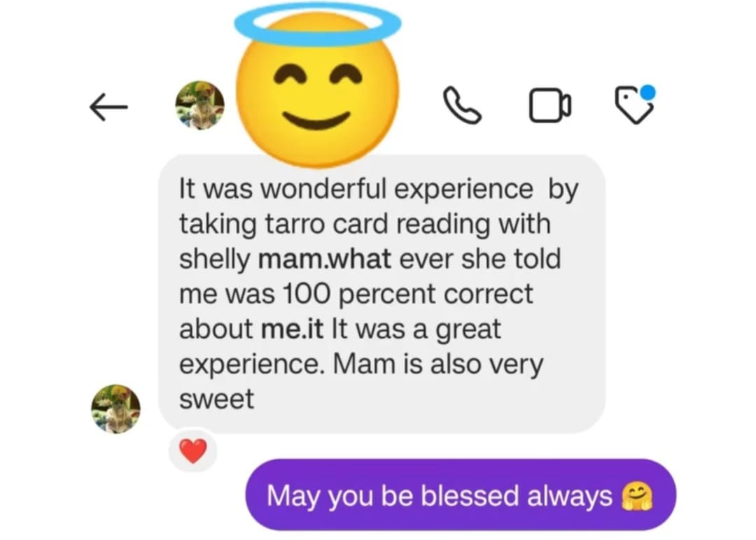Click the 'tarro card reading' phrase
Screen dimensions: 756x540
[377, 225]
